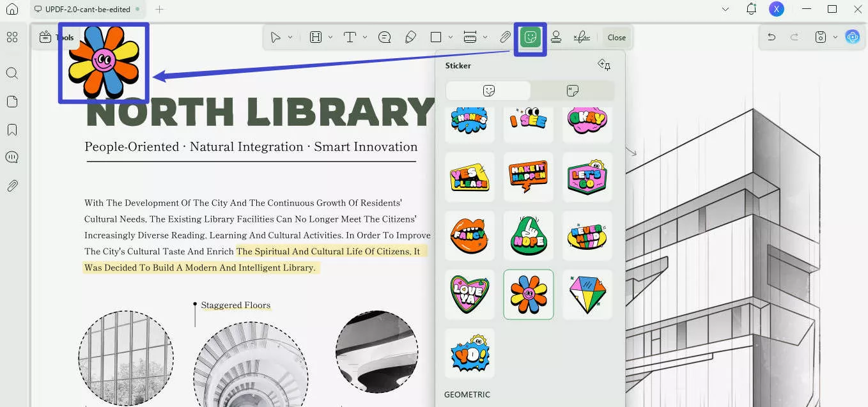Select the Stamp tool

556,37
